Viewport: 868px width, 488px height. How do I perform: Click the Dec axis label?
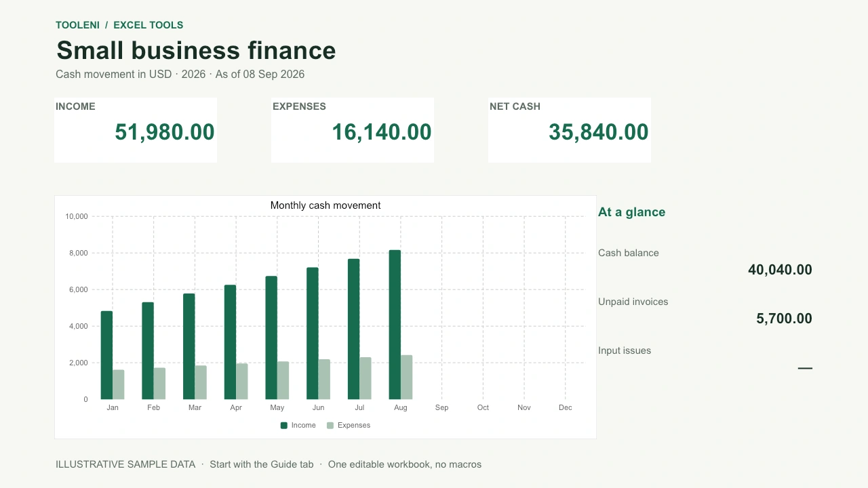pyautogui.click(x=566, y=407)
